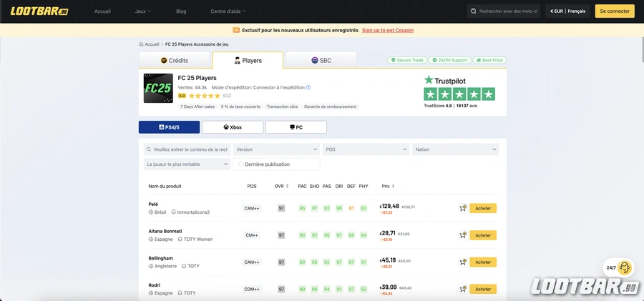Select the PC platform tab
This screenshot has width=644, height=301.
point(296,127)
